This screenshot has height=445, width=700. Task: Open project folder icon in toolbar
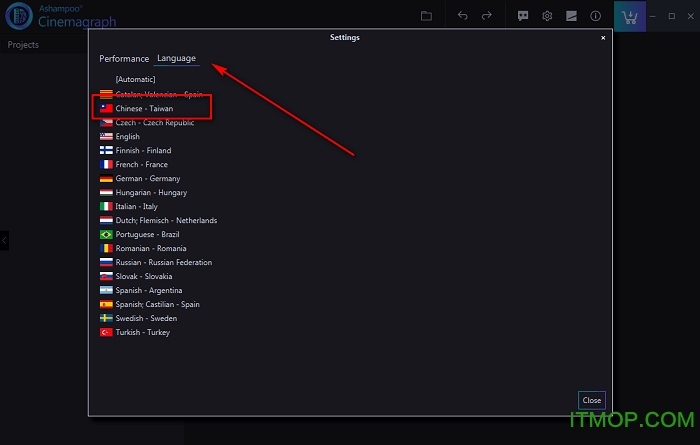[x=426, y=16]
